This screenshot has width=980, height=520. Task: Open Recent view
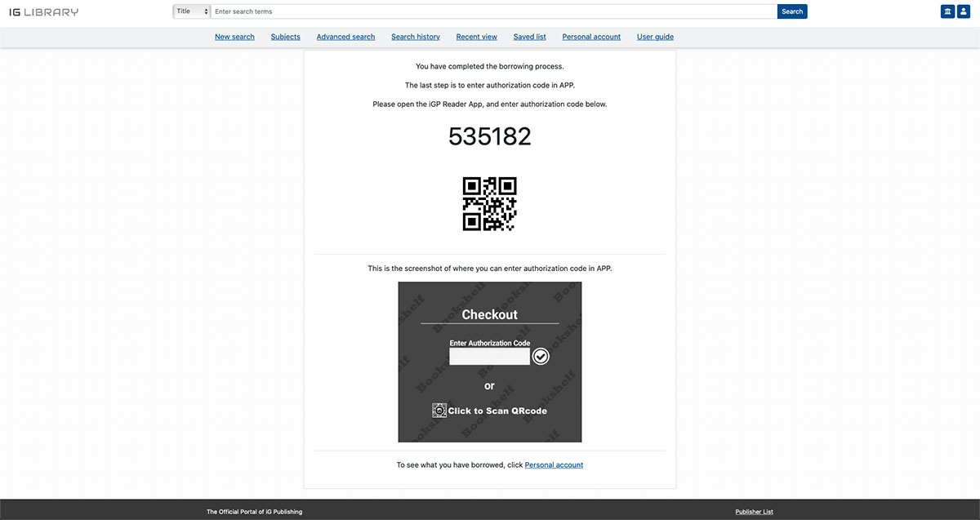[477, 37]
